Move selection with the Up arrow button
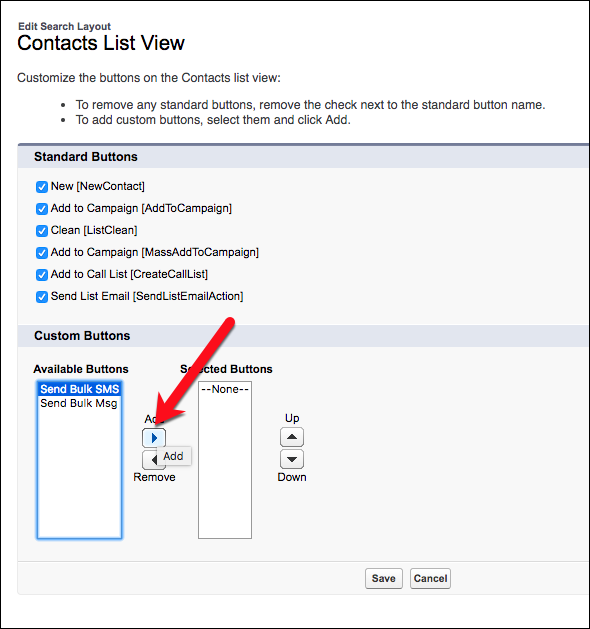The width and height of the screenshot is (590, 629). [x=292, y=437]
